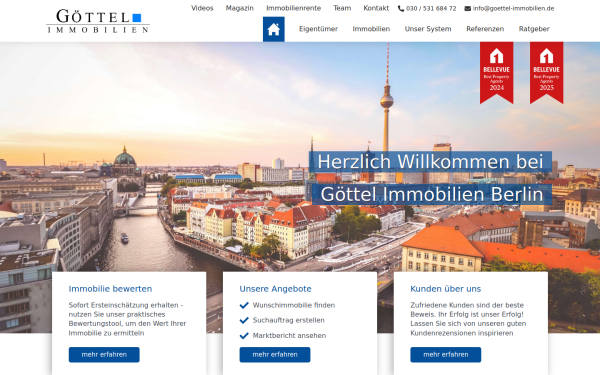Open the Team page
The width and height of the screenshot is (600, 375).
pos(342,8)
